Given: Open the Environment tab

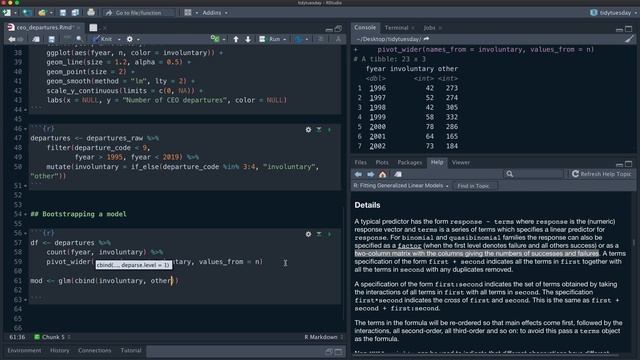Looking at the screenshot, I should click(x=24, y=351).
